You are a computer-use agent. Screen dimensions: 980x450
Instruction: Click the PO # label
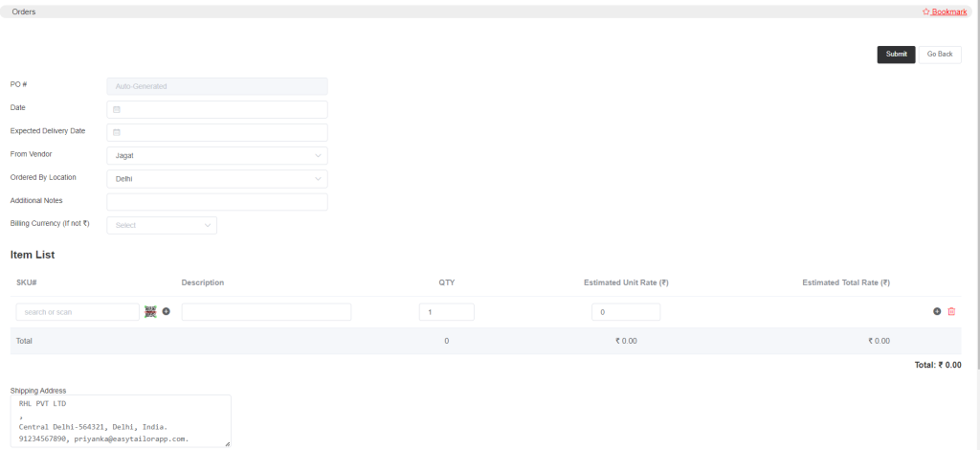point(19,84)
